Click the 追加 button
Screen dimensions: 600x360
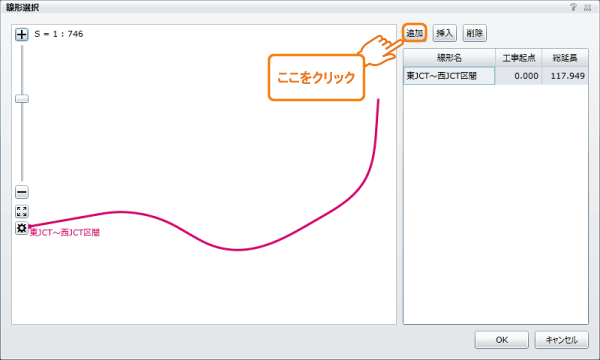414,33
